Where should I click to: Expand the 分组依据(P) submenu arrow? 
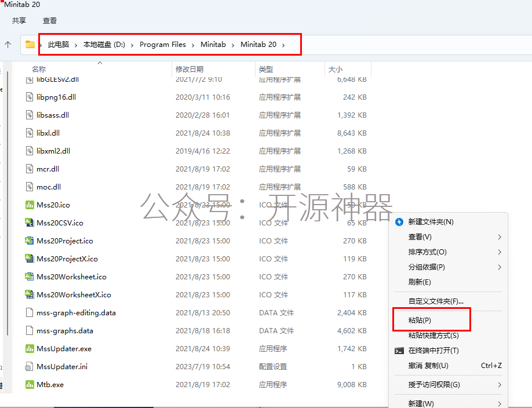click(x=500, y=267)
